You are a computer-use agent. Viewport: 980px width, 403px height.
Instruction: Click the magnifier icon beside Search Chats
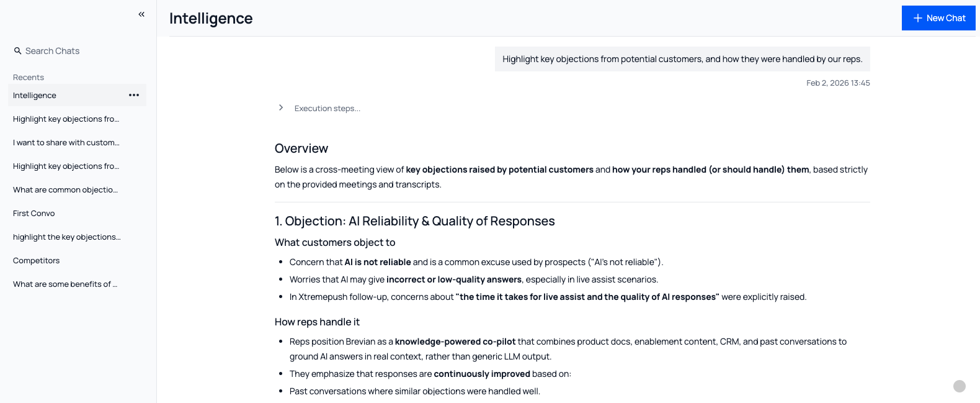17,50
